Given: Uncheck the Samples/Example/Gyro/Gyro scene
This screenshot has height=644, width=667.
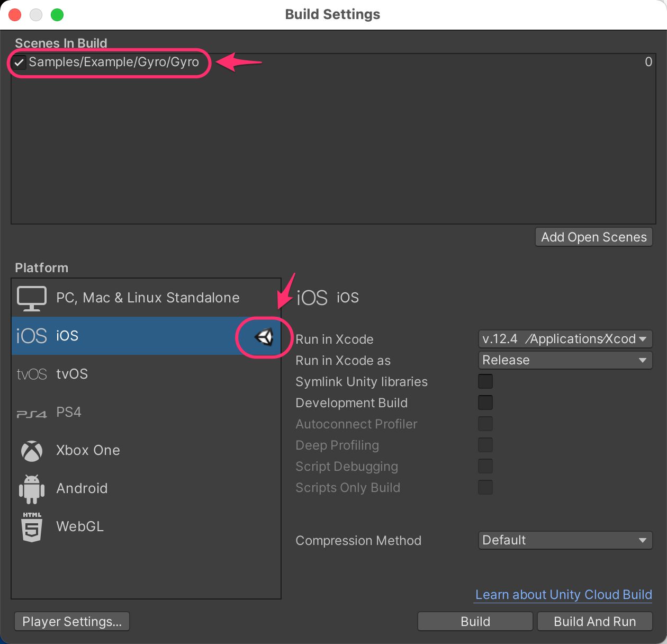Looking at the screenshot, I should point(19,62).
